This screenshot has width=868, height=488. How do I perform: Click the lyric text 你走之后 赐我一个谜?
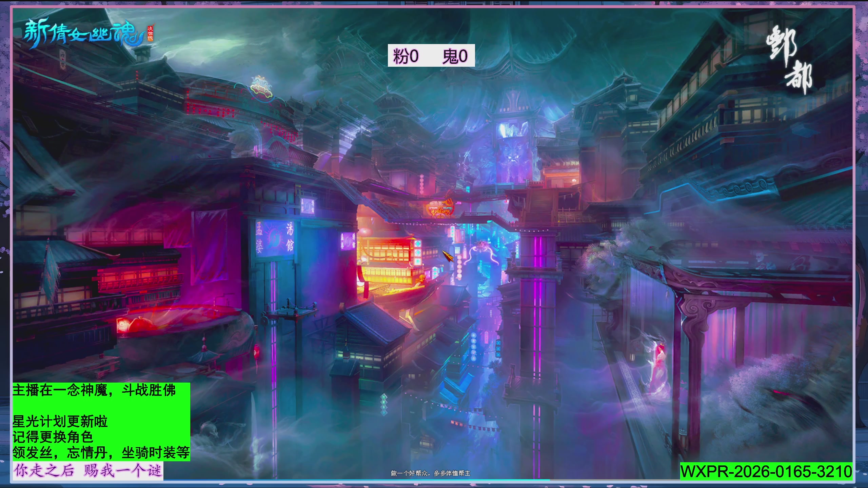(87, 471)
